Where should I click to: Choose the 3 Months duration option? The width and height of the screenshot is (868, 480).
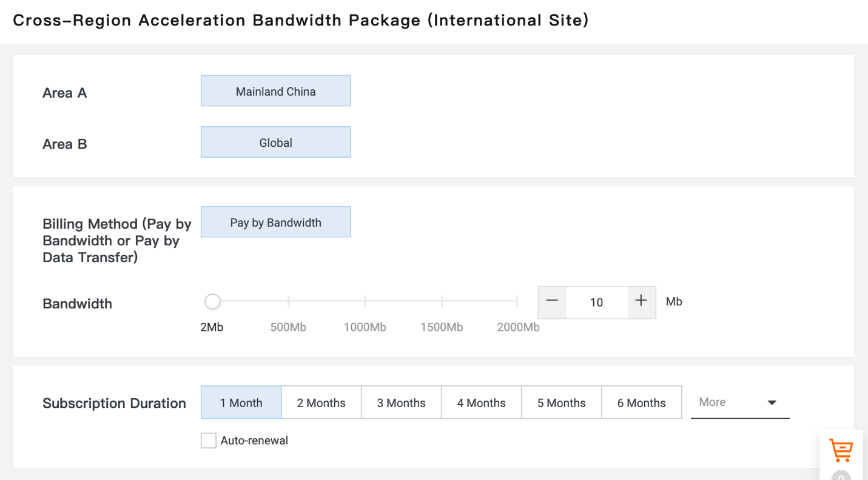click(401, 403)
